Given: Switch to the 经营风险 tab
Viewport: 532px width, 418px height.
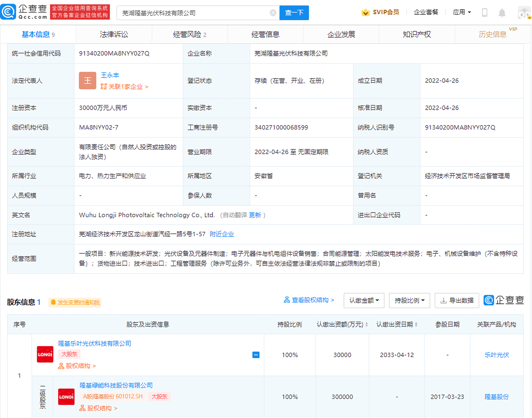Looking at the screenshot, I should (x=190, y=34).
